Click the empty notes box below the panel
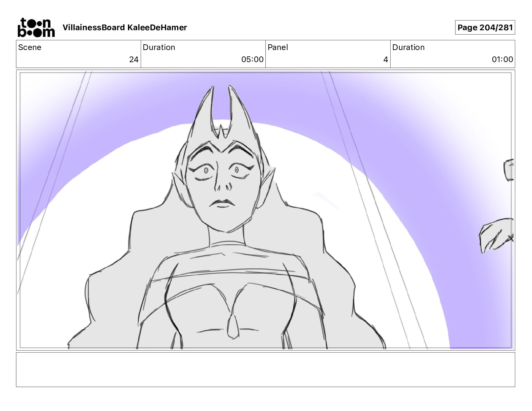The height and width of the screenshot is (411, 532). pos(265,369)
